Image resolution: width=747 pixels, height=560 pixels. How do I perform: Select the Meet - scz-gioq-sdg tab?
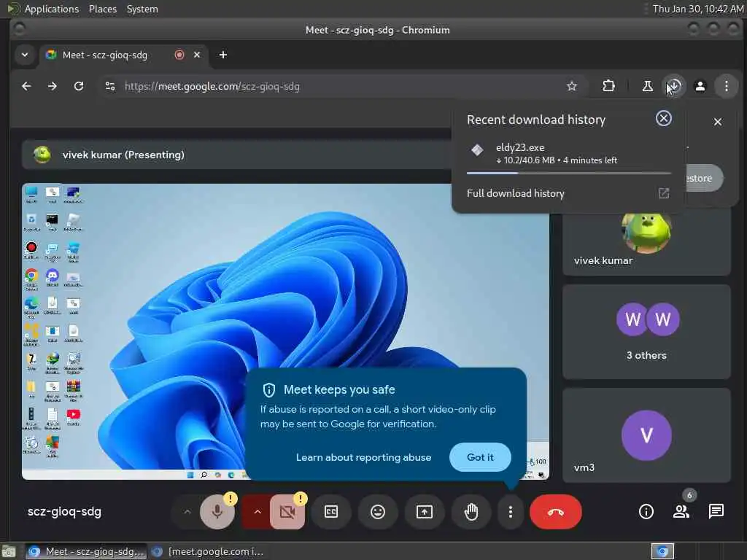pos(122,55)
